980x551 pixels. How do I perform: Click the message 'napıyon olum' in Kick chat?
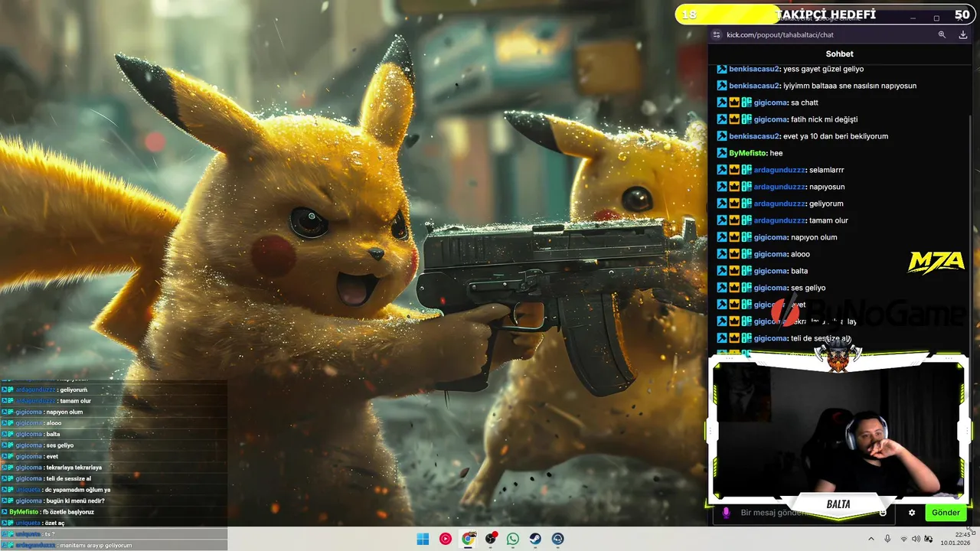click(x=814, y=237)
